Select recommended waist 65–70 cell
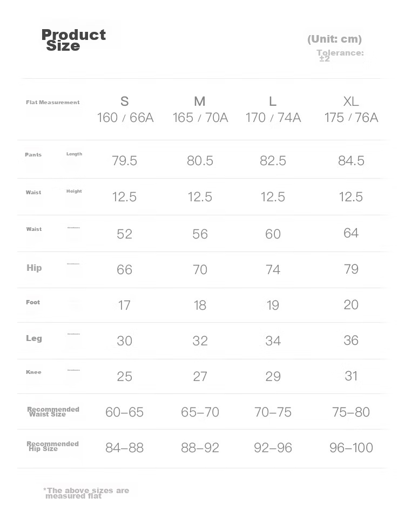405x532 pixels. coord(200,412)
